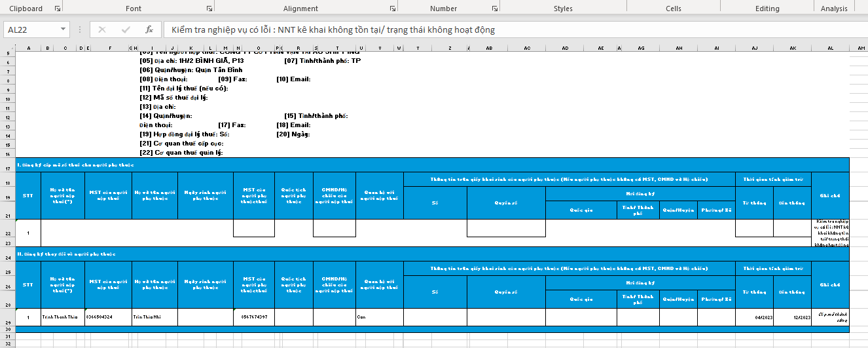This screenshot has width=868, height=348.
Task: Click the Cancel (X) formula bar icon
Action: click(x=102, y=29)
